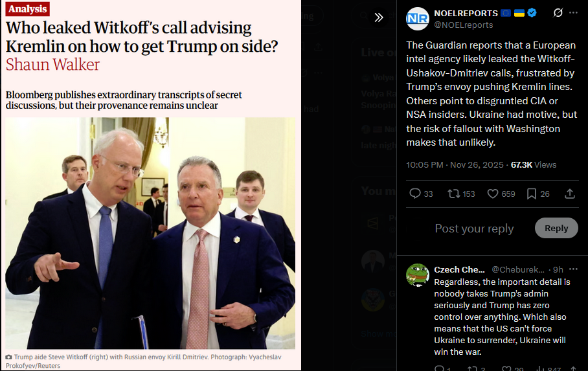Like the post with 659 likes

[493, 194]
